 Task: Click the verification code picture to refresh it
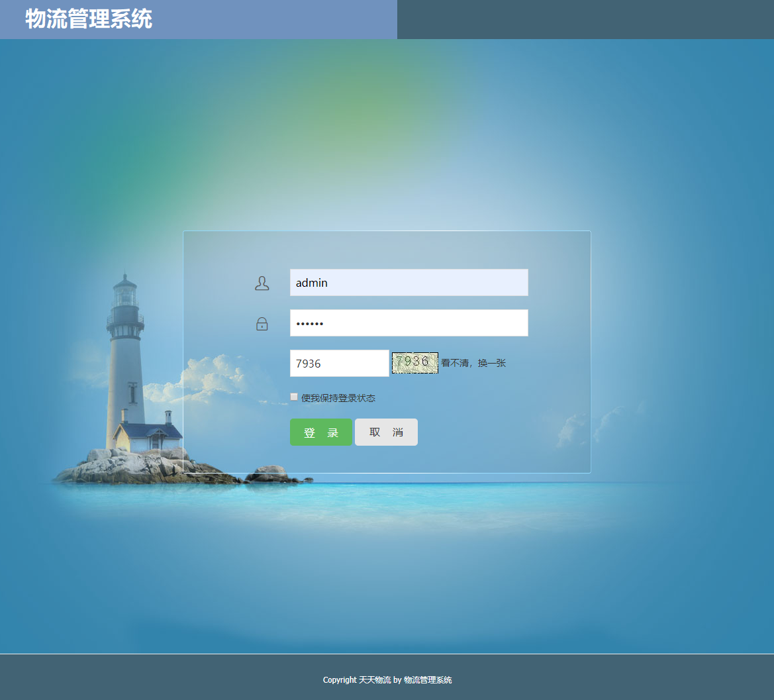(414, 362)
